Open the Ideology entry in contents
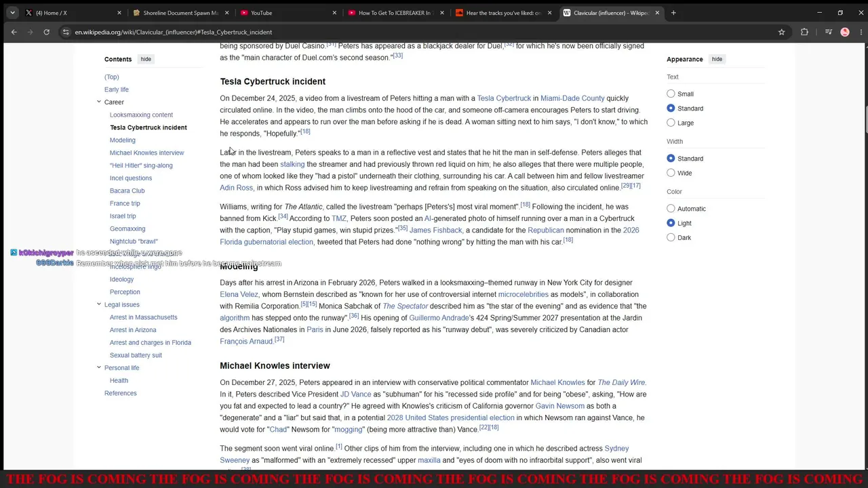The image size is (868, 488). (x=122, y=279)
